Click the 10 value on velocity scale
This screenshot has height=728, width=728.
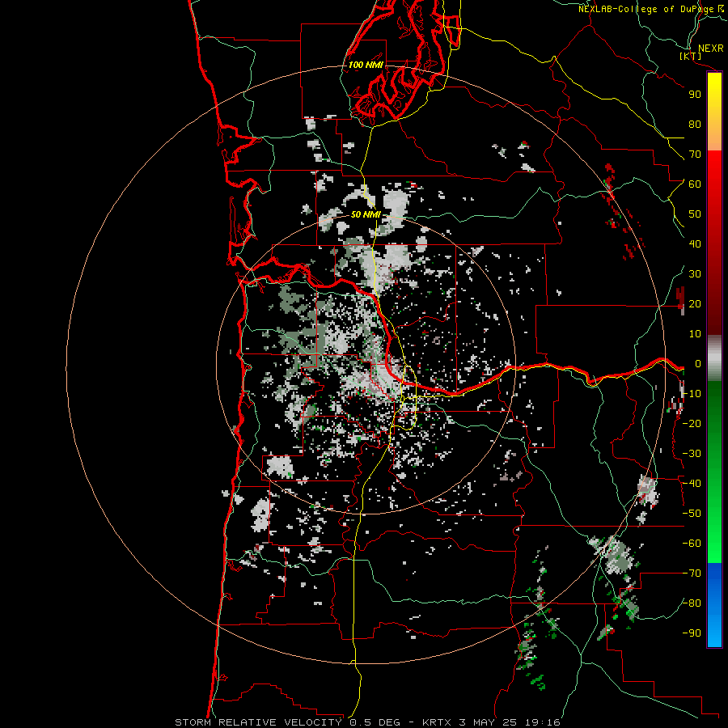(695, 334)
